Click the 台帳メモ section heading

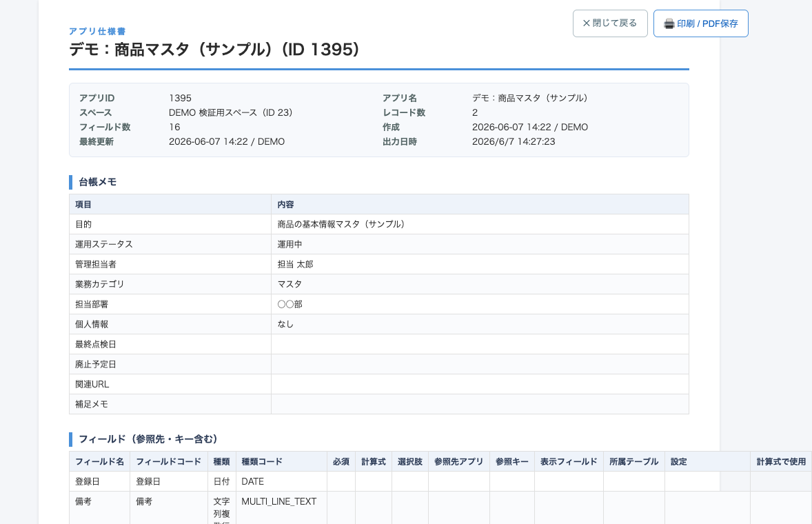[x=97, y=182]
